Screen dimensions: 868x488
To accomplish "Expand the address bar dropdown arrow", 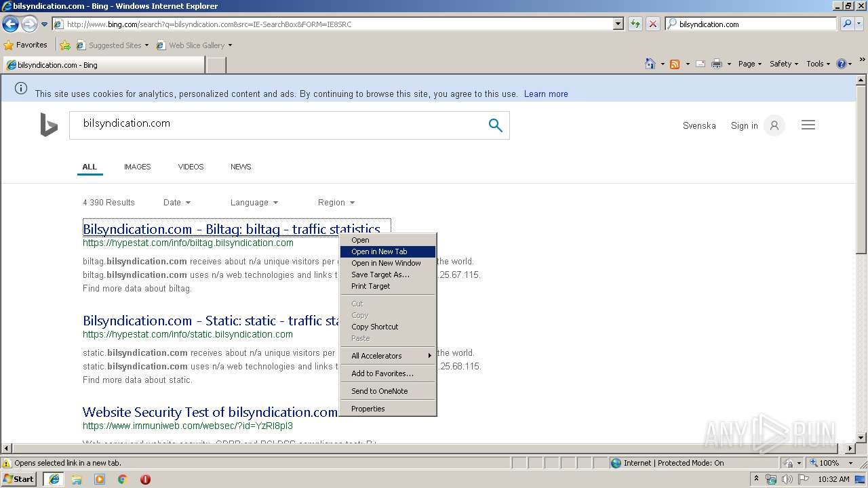I will pyautogui.click(x=618, y=24).
